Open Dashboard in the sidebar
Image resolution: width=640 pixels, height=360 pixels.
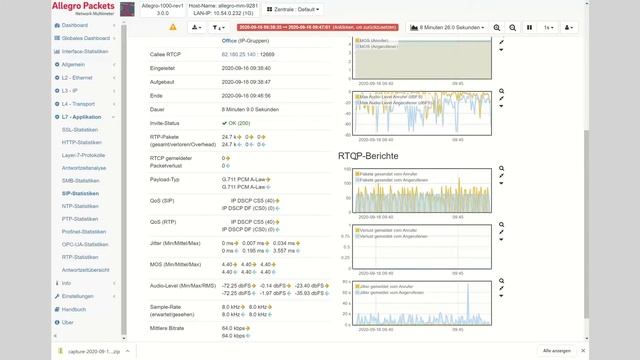tap(74, 25)
